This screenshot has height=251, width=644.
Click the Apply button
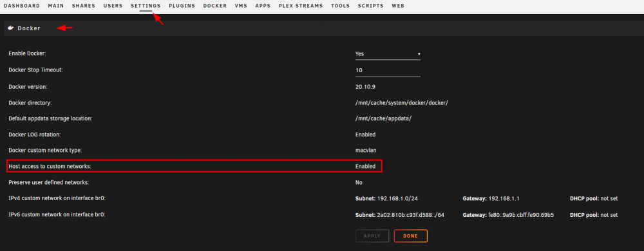click(372, 236)
